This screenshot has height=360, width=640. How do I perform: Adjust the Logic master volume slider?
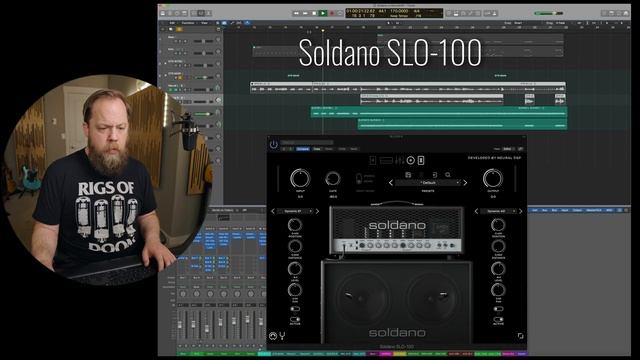click(549, 13)
